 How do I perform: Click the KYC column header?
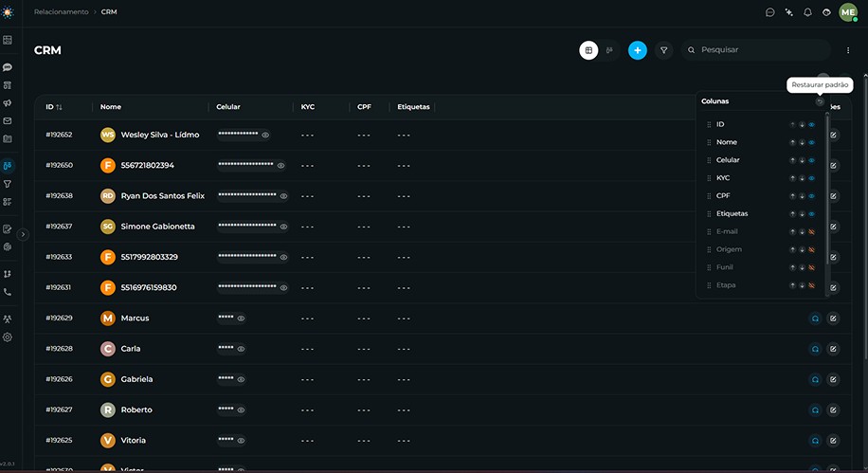click(x=308, y=107)
